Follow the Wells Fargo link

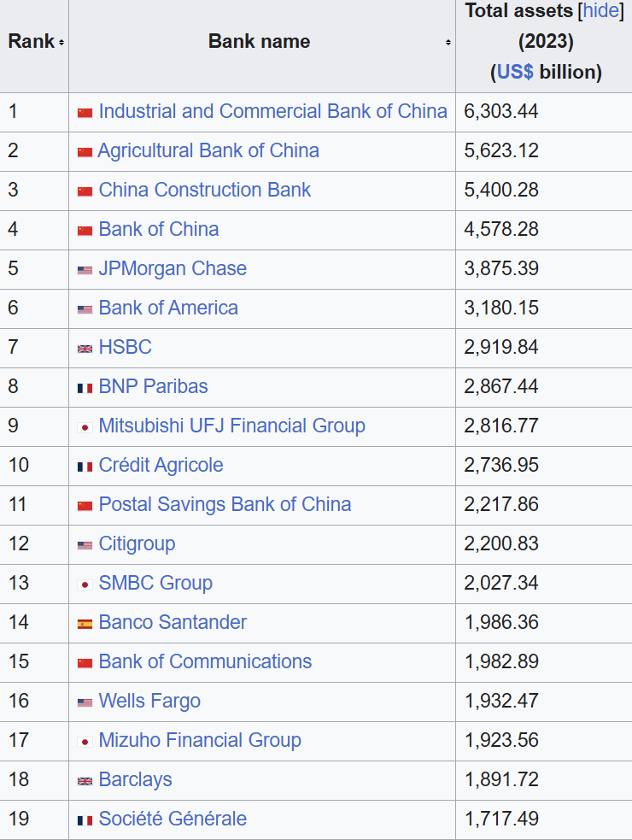click(x=149, y=701)
